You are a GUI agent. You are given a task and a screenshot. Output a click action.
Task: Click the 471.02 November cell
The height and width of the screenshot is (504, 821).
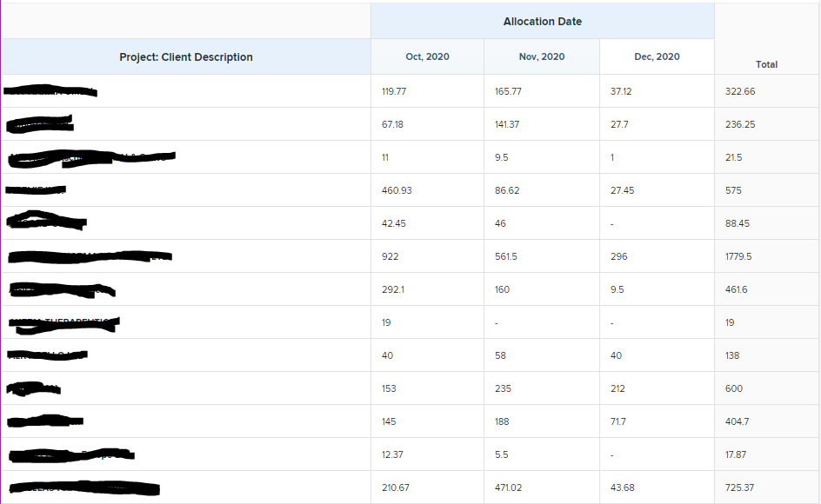(x=509, y=487)
